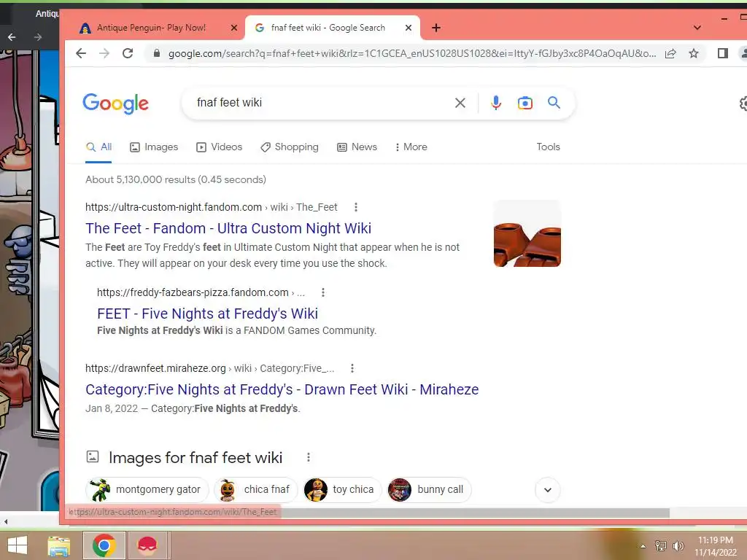Open options menu for the freddy-fazbears-pizza result
This screenshot has width=747, height=560.
(x=323, y=292)
